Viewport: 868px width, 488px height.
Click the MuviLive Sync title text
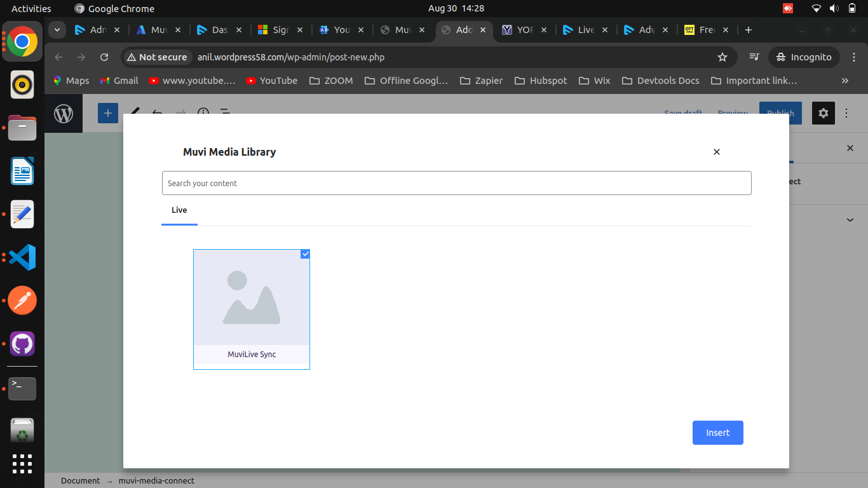pos(252,355)
